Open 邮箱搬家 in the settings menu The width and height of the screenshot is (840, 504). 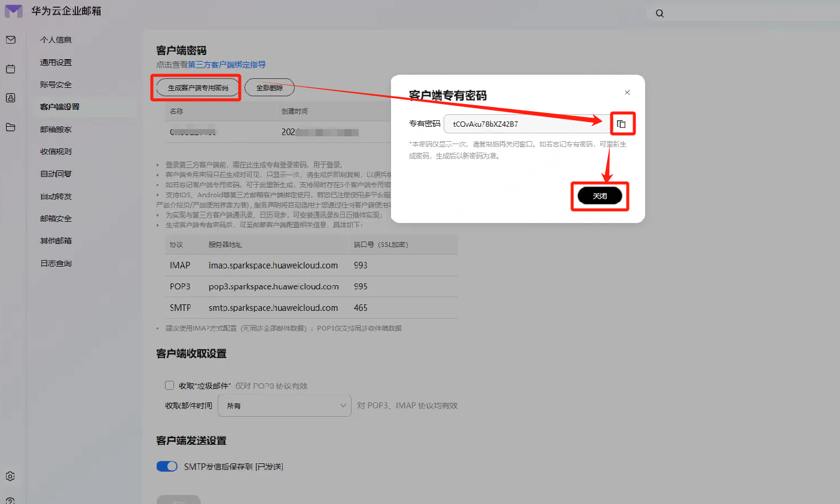click(x=56, y=129)
